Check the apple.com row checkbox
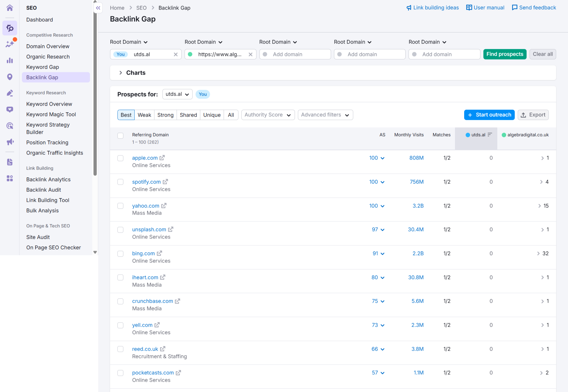The width and height of the screenshot is (568, 392). pyautogui.click(x=120, y=158)
